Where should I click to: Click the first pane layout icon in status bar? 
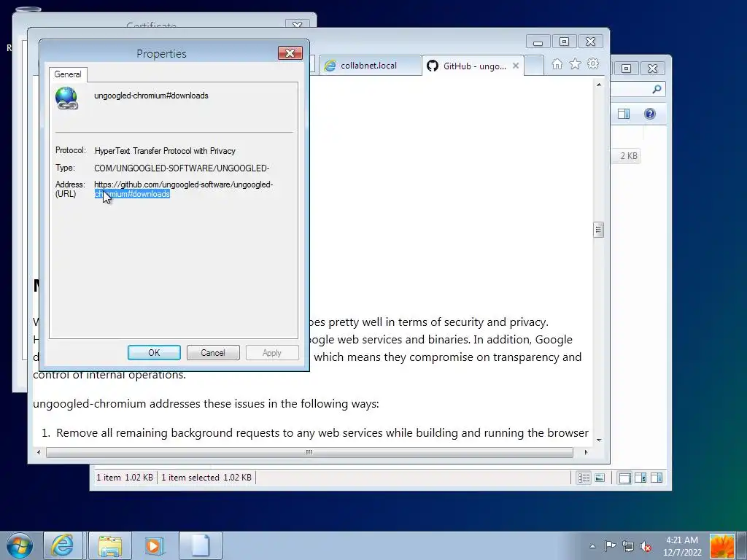tap(624, 478)
